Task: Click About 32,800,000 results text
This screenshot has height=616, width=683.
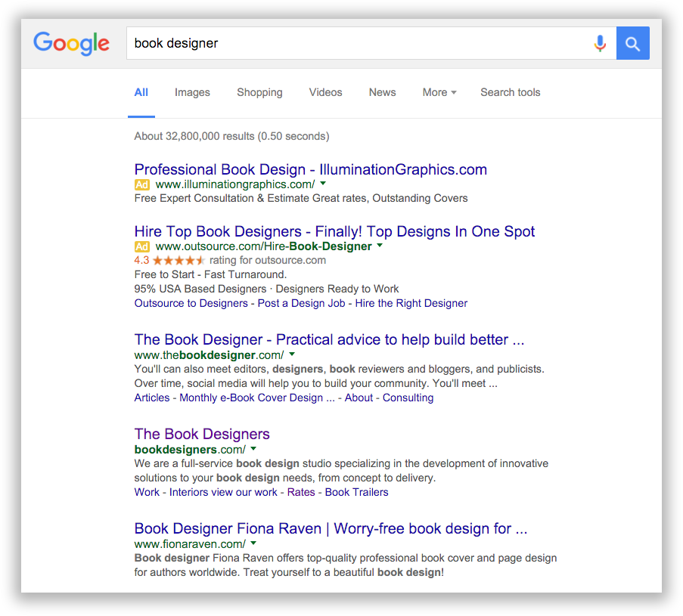Action: 231,136
